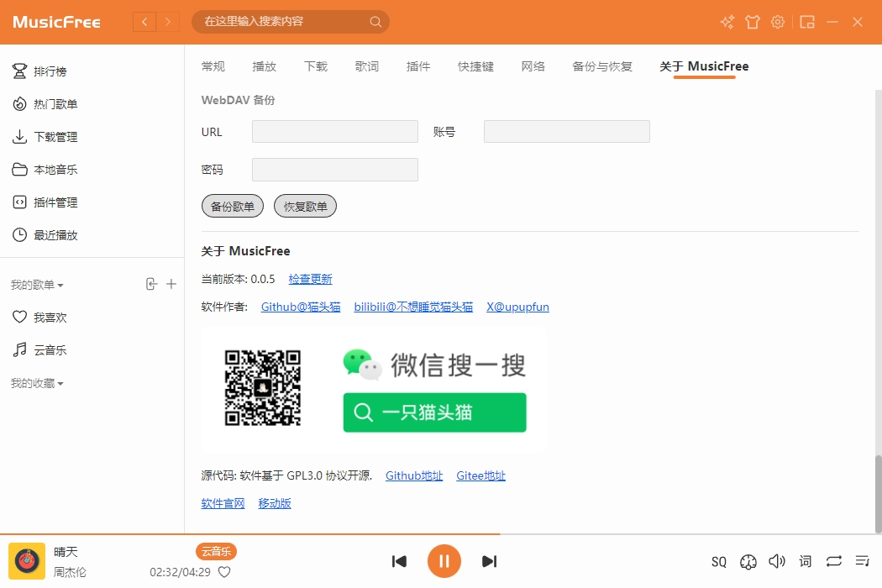Click the orange playback progress bar
The height and width of the screenshot is (588, 882).
click(252, 533)
